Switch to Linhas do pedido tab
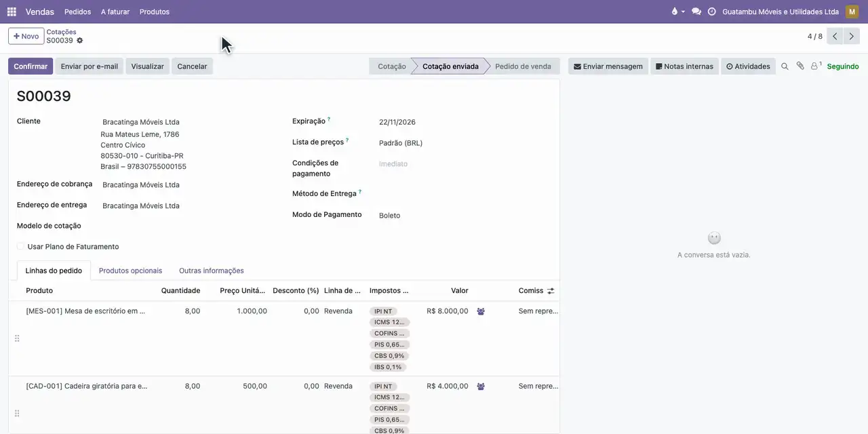The width and height of the screenshot is (868, 434). pos(54,271)
